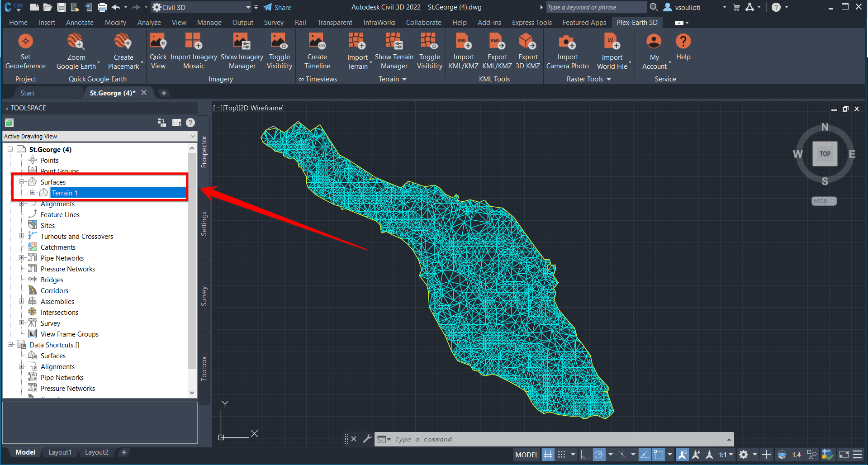The width and height of the screenshot is (868, 465).
Task: Toggle snap mode in status bar
Action: (561, 455)
